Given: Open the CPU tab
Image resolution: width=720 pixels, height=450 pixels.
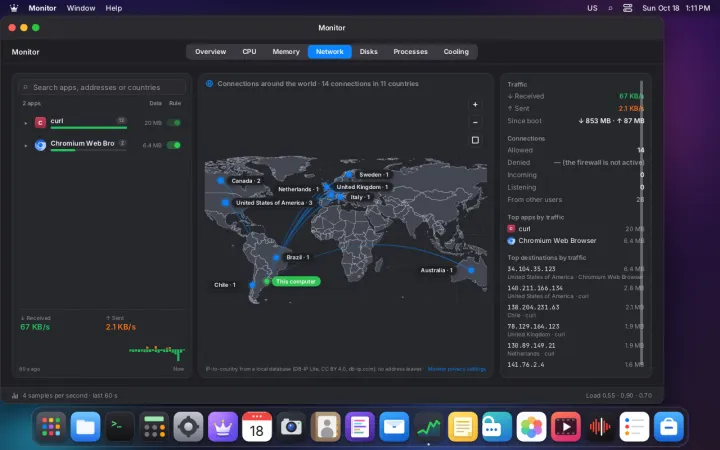Looking at the screenshot, I should pos(249,52).
